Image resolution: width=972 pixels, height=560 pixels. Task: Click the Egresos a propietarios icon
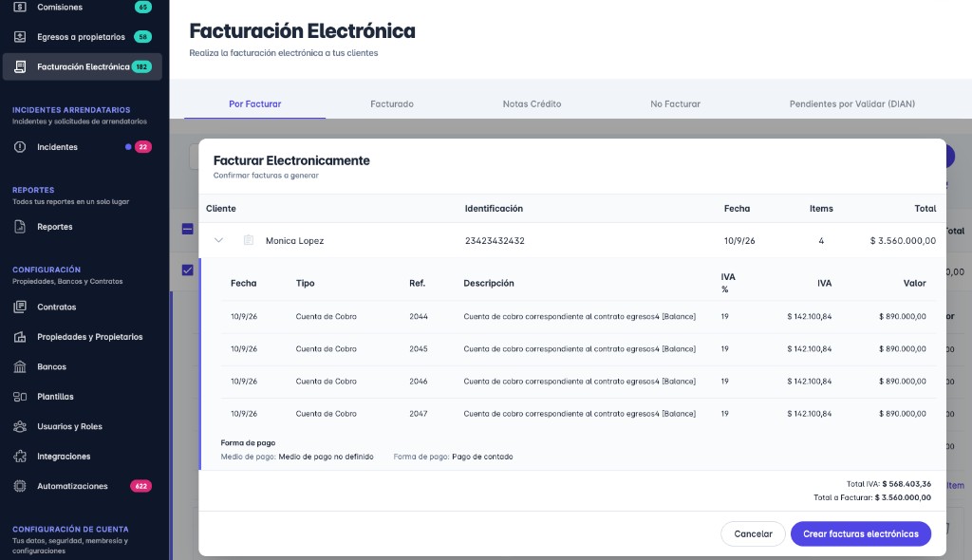[x=20, y=37]
